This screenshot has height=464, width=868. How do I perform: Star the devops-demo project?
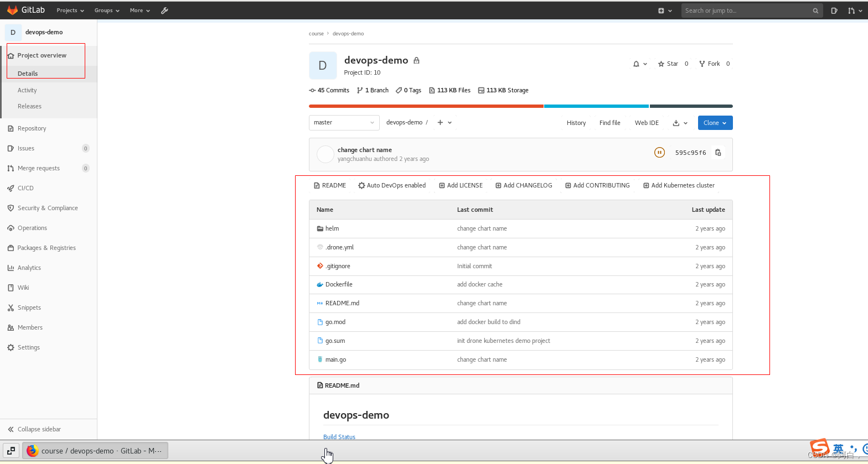pyautogui.click(x=668, y=64)
